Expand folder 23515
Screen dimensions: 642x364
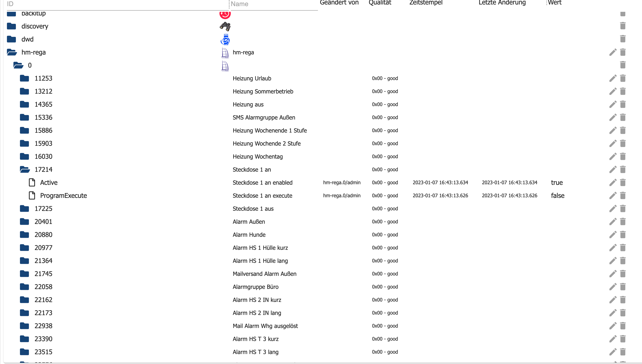coord(24,352)
